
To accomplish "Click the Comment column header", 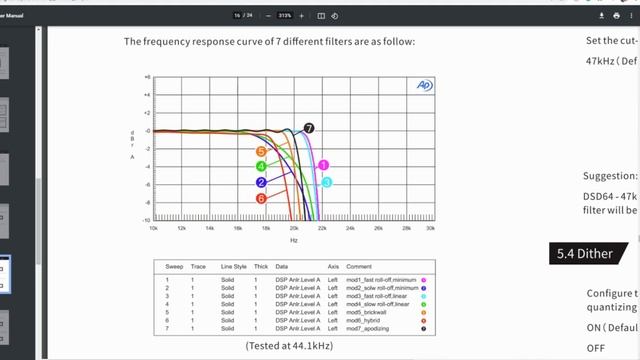I will 359,267.
